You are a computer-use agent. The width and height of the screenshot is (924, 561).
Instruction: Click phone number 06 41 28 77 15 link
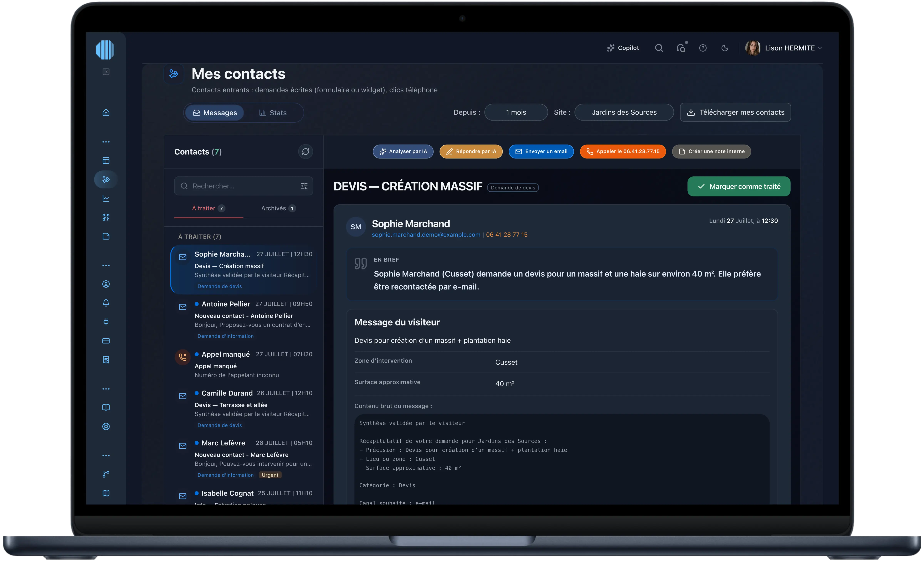pyautogui.click(x=507, y=235)
